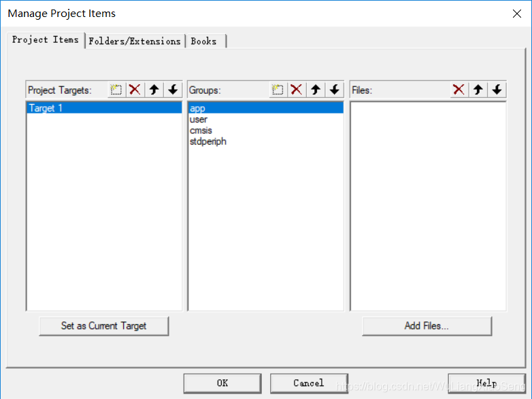This screenshot has width=532, height=399.
Task: Cancel the Manage Project Items dialog
Action: click(x=309, y=383)
